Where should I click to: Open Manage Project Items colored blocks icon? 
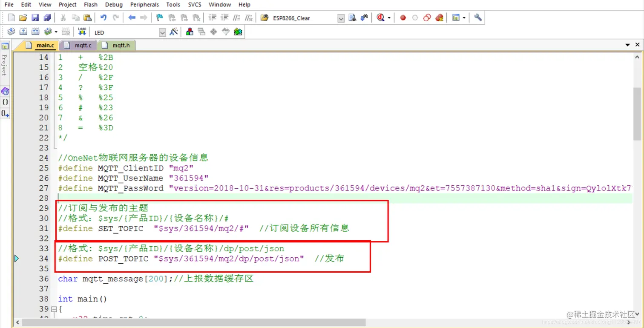(x=190, y=32)
